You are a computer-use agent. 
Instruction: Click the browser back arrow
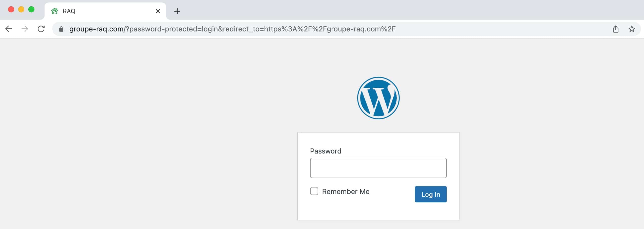coord(9,29)
